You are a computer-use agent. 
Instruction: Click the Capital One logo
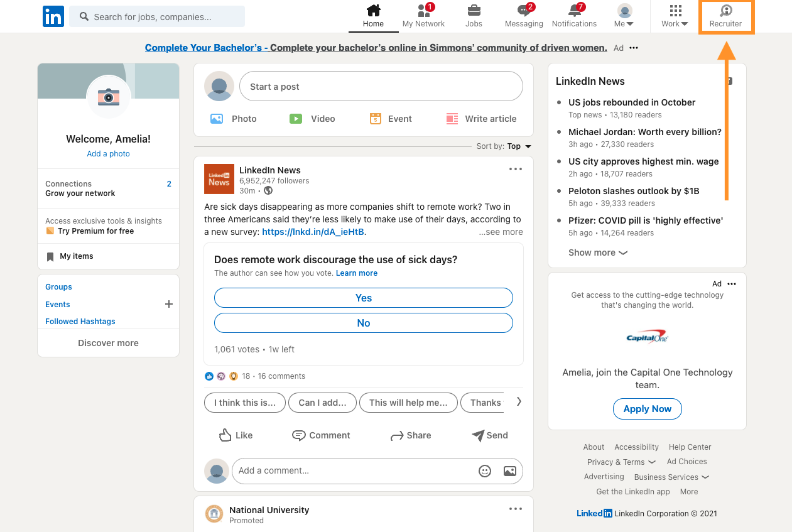(647, 338)
